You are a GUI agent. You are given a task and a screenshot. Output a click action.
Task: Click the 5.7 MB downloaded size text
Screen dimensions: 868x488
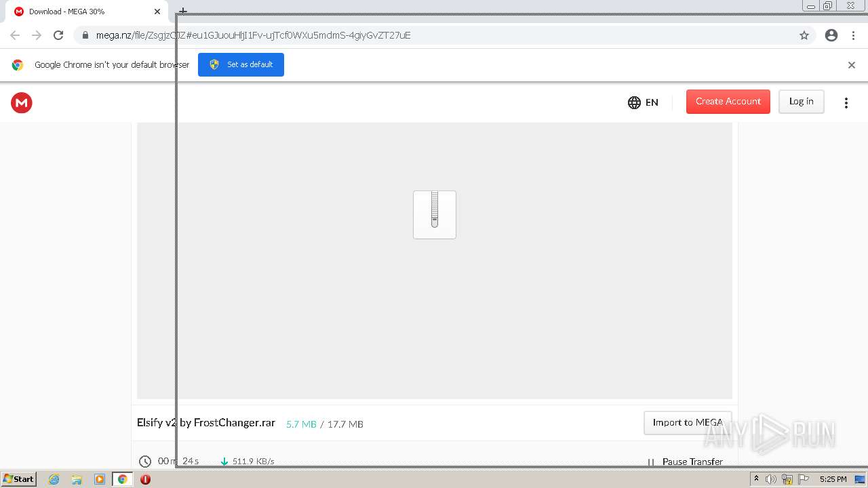tap(301, 424)
